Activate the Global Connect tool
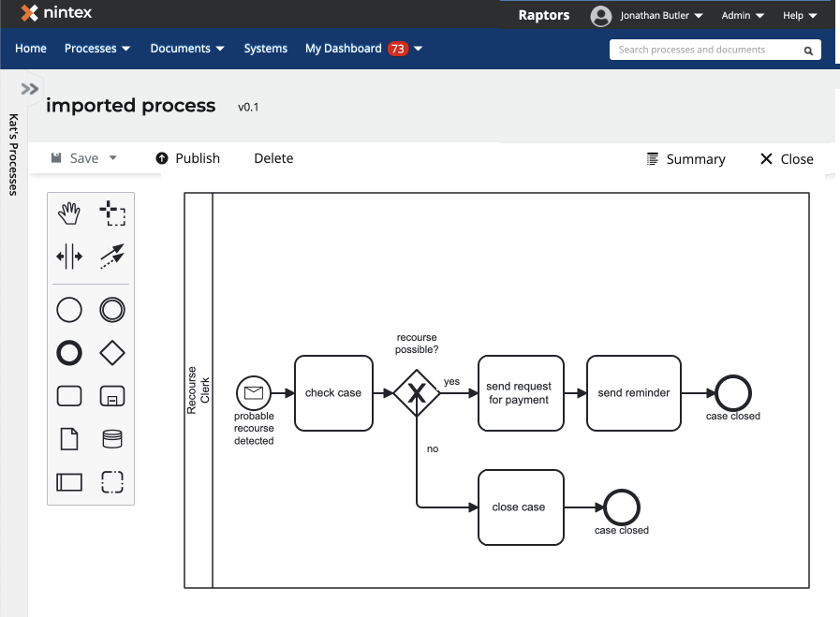 (x=112, y=257)
